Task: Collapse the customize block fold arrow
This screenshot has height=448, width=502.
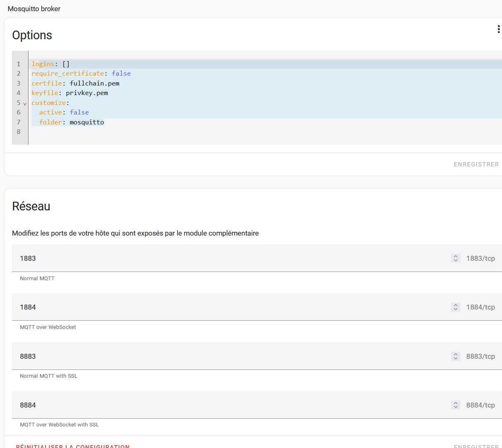Action: point(25,103)
